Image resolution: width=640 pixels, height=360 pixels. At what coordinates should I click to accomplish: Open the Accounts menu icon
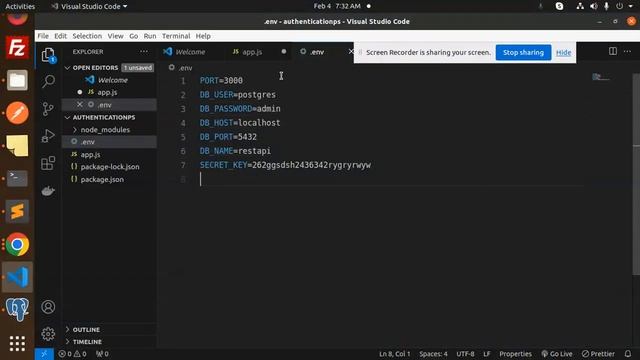point(48,307)
